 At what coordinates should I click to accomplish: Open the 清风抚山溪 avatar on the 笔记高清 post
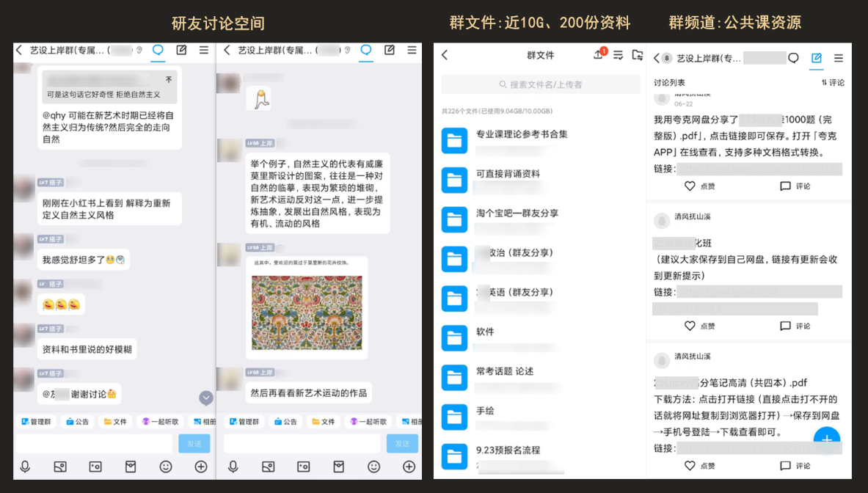point(662,360)
